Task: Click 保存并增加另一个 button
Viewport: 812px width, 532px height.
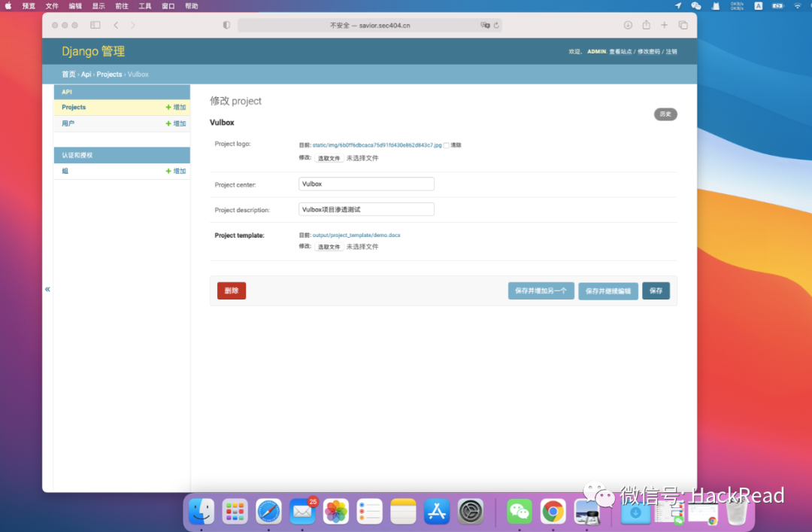Action: point(541,290)
